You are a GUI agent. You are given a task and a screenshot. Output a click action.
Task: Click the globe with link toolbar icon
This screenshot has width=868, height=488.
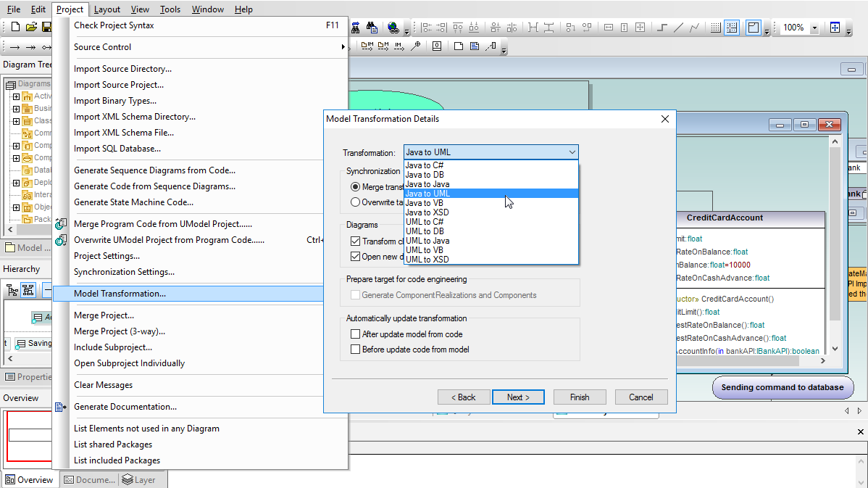click(x=393, y=27)
